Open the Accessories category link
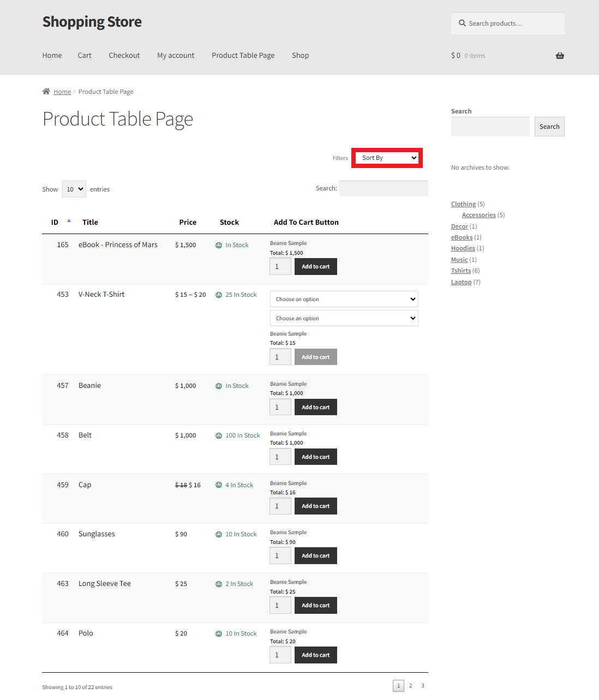The height and width of the screenshot is (700, 599). click(479, 215)
